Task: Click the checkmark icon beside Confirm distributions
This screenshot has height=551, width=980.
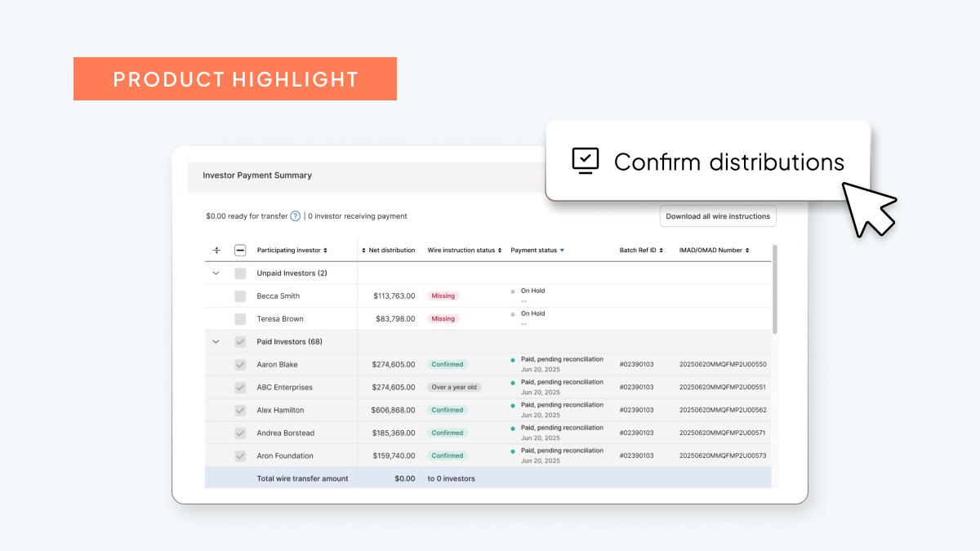Action: (586, 161)
